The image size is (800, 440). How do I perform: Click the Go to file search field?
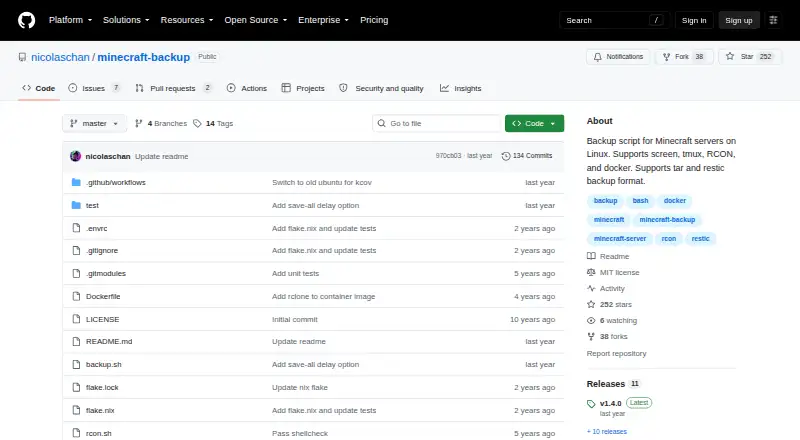point(437,124)
